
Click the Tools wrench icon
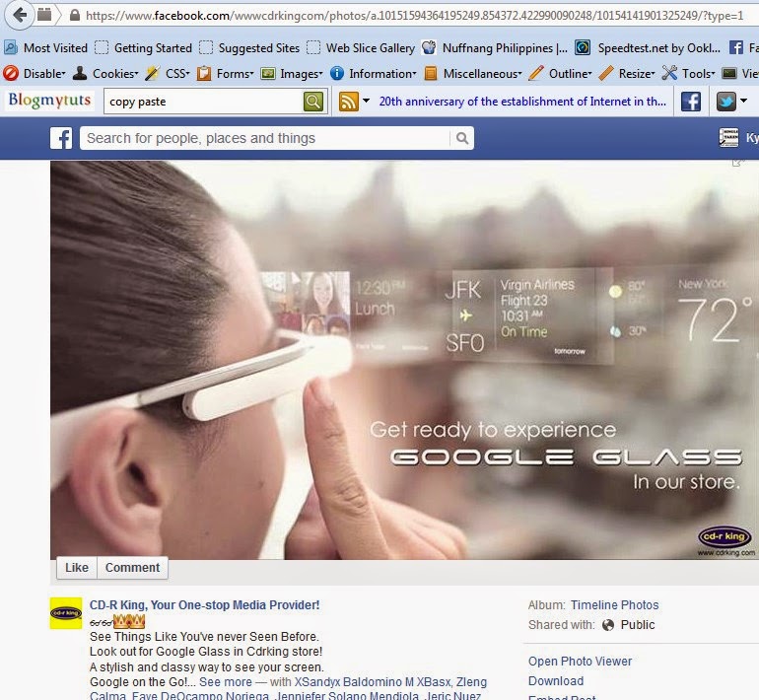pos(669,73)
